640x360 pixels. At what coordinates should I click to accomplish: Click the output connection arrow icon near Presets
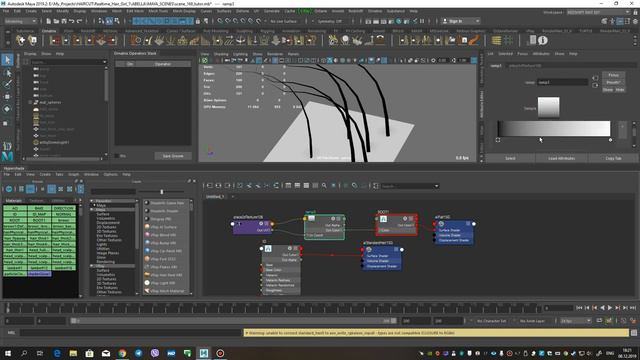[595, 85]
